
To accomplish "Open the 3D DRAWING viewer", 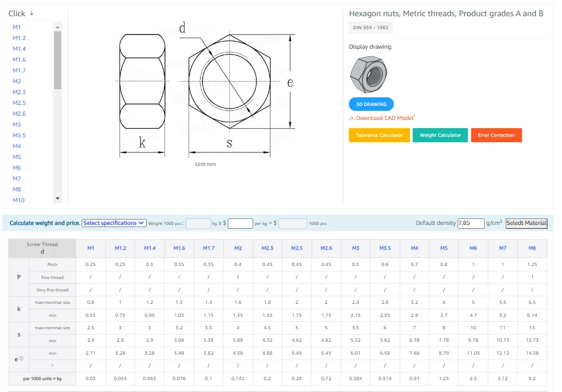I will point(371,104).
